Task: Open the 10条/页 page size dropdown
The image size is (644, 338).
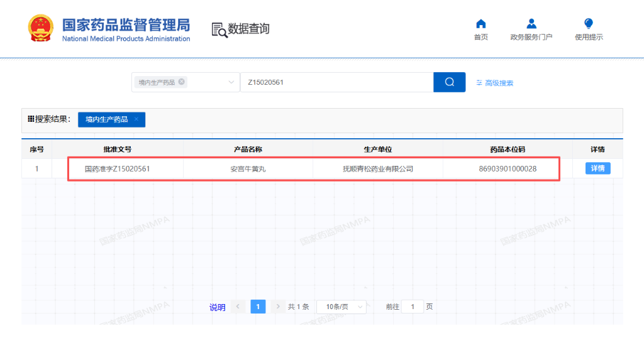Action: [x=341, y=307]
